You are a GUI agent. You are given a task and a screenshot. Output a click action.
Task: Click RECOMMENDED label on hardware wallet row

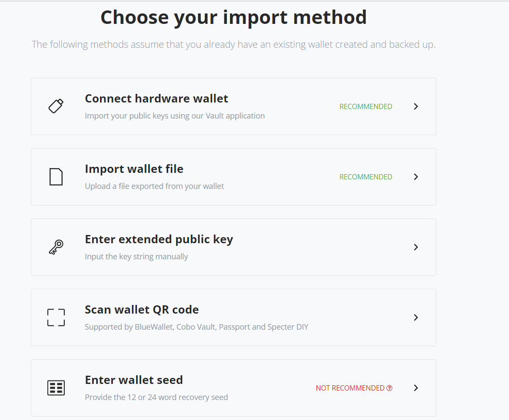point(366,106)
